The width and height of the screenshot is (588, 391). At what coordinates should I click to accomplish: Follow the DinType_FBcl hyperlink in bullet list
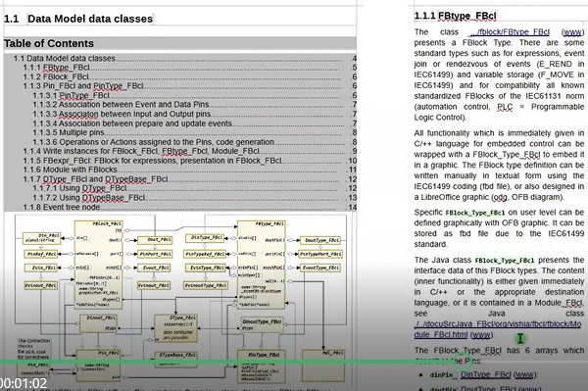click(x=486, y=374)
